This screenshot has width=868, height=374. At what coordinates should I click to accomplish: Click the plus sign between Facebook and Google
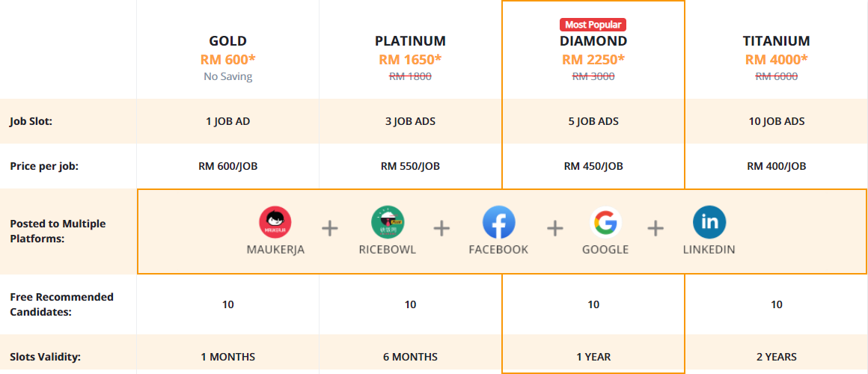(x=554, y=227)
